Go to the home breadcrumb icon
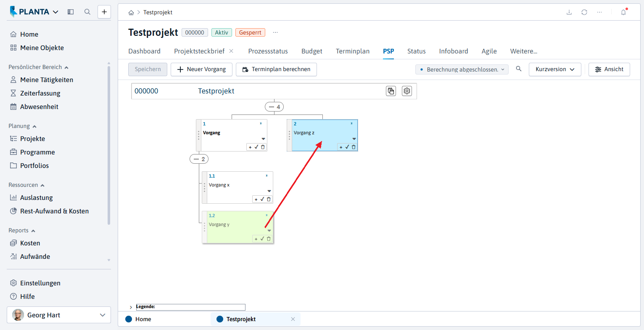The image size is (644, 330). pos(132,13)
